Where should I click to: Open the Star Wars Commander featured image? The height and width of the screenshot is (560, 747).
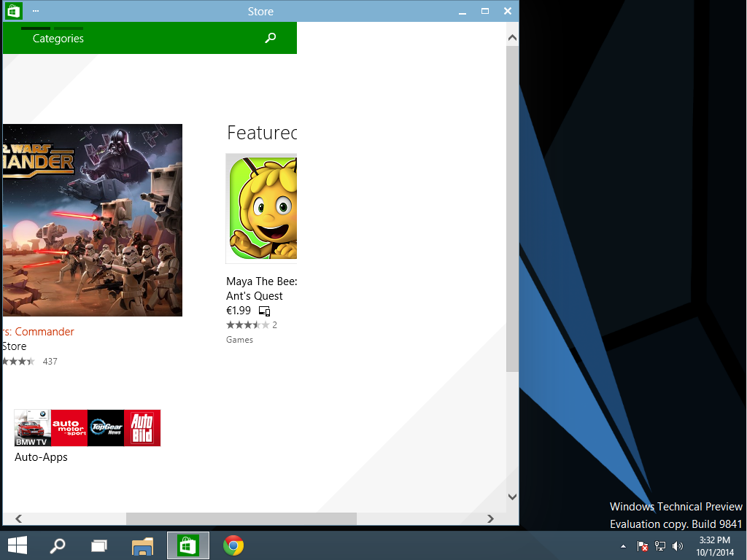[93, 220]
